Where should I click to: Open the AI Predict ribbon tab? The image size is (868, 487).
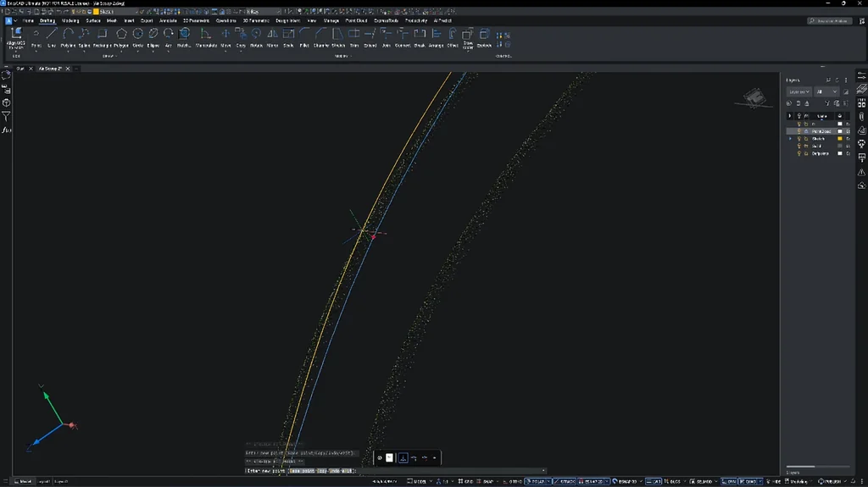pos(442,20)
